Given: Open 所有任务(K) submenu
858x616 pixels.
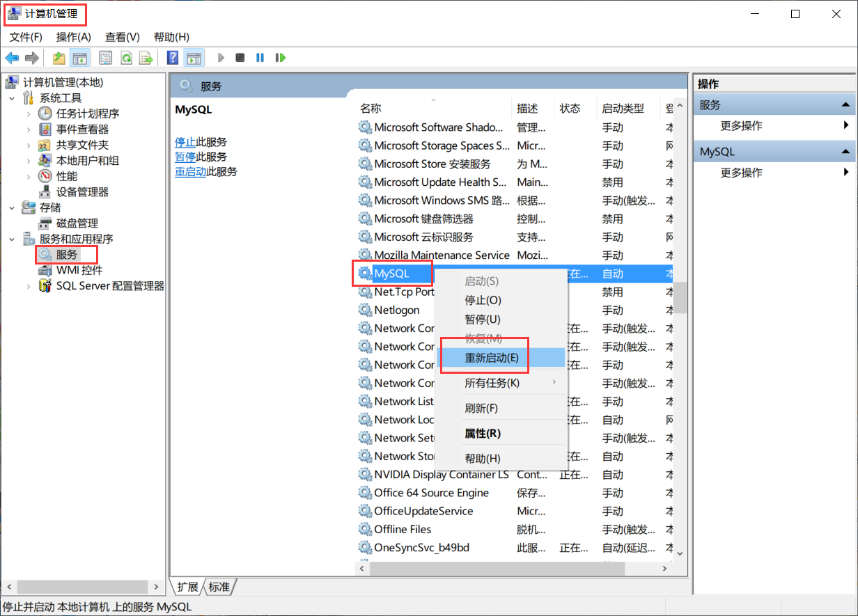Looking at the screenshot, I should pos(501,383).
